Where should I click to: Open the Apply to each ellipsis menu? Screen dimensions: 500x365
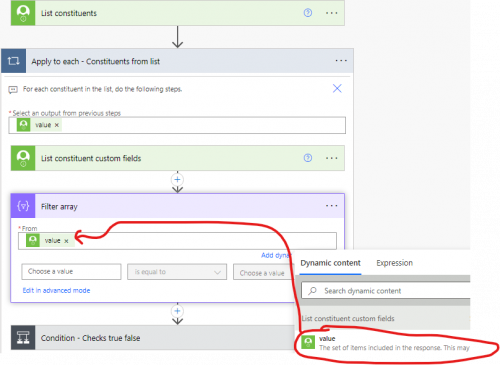coord(341,61)
